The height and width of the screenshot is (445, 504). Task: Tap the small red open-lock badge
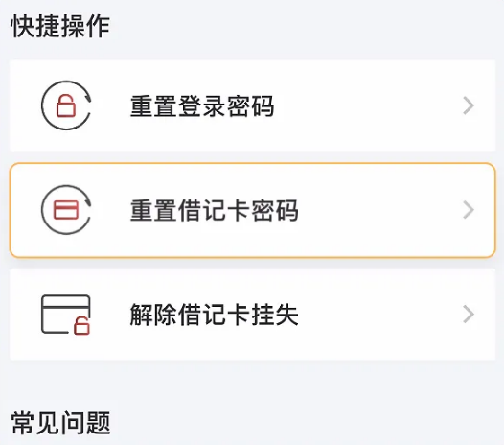click(81, 326)
